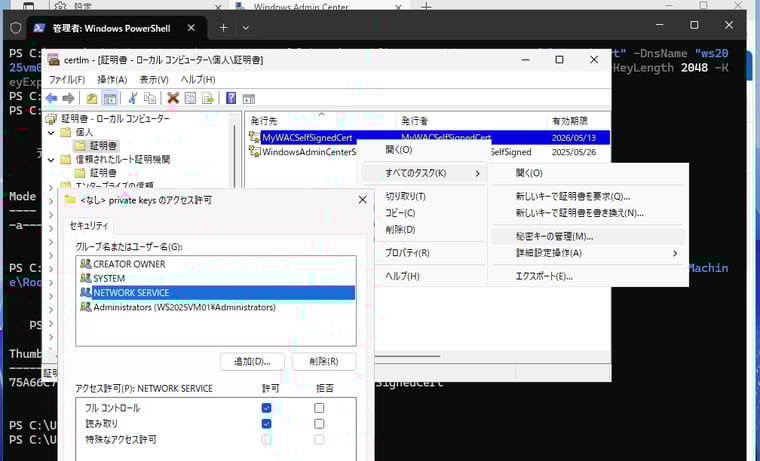Go up one level with folder icon

click(92, 98)
